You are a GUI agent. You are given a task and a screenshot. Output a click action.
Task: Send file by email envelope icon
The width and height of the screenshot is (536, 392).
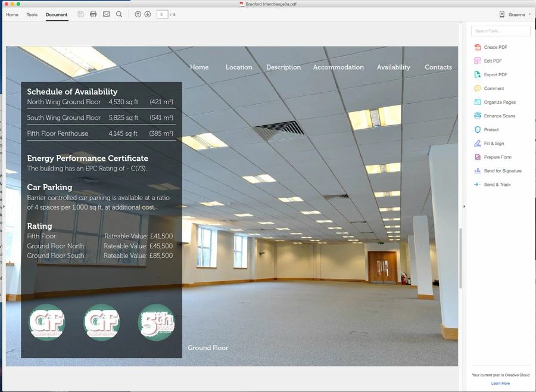107,14
